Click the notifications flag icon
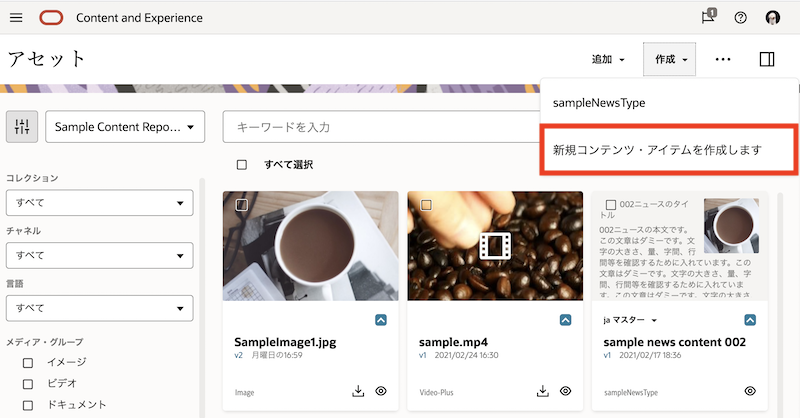Image resolution: width=800 pixels, height=418 pixels. point(708,17)
